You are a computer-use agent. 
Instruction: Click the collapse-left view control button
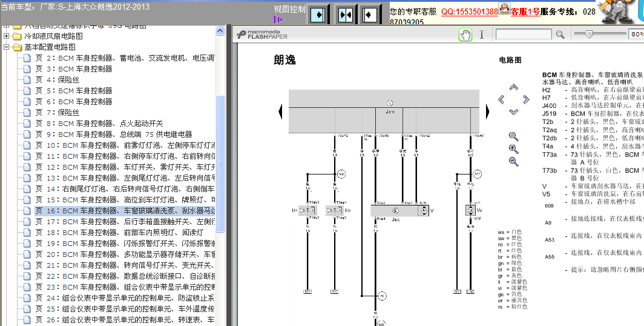(x=370, y=15)
